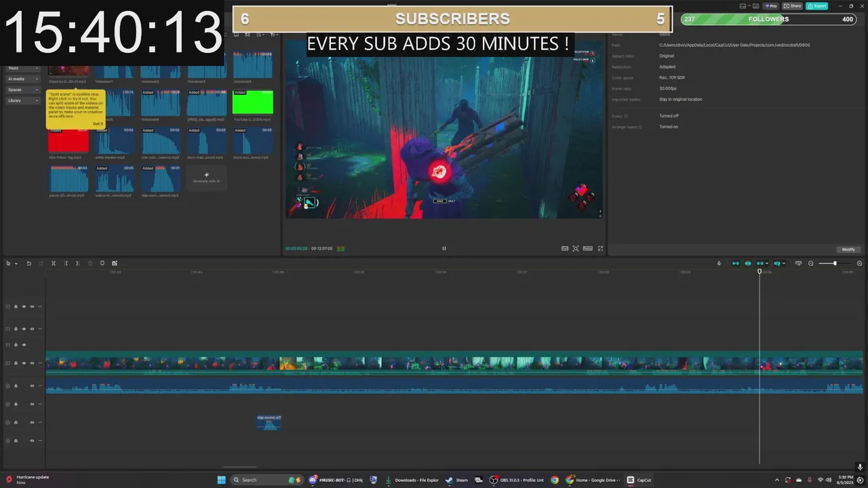The image size is (868, 488).
Task: Switch to OBS from the taskbar
Action: 518,480
